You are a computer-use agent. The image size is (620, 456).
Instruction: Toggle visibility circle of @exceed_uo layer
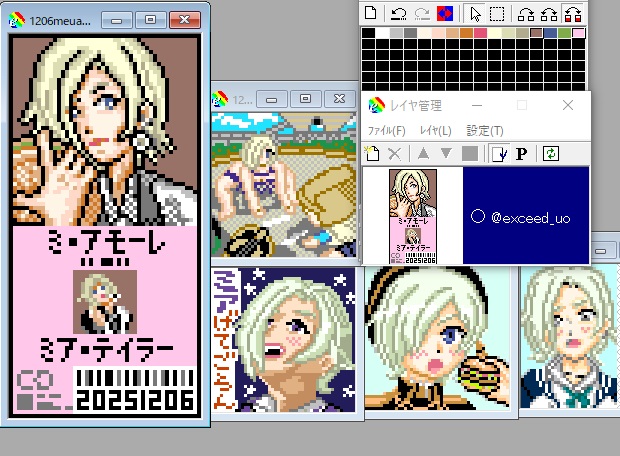tap(478, 216)
